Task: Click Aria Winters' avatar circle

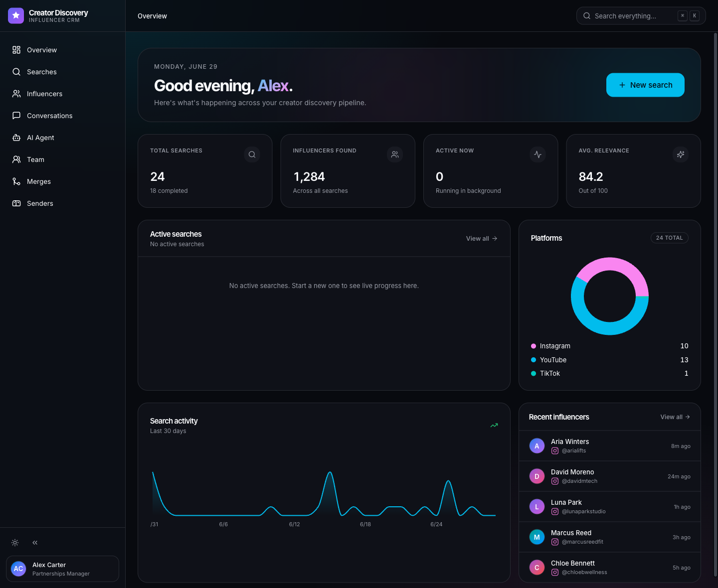Action: [x=537, y=446]
